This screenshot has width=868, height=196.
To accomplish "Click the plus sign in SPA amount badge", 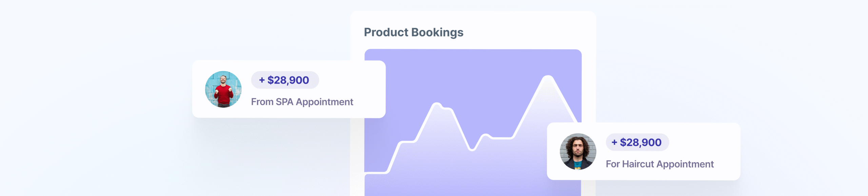I will pos(262,80).
